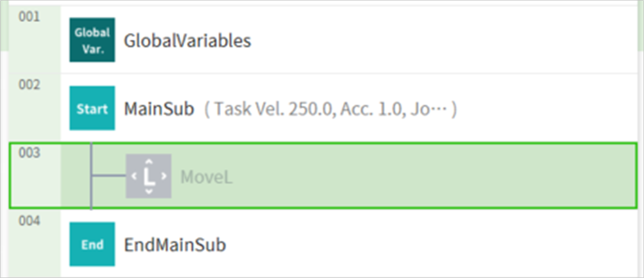Click indent area left of MoveL tree line
Screen dimensions: 644x278
click(x=75, y=176)
